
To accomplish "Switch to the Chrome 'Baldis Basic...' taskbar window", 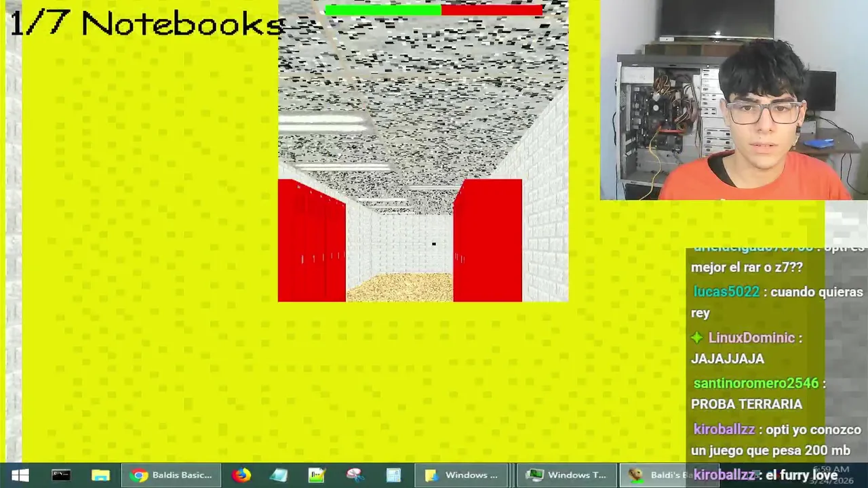I will tap(171, 475).
